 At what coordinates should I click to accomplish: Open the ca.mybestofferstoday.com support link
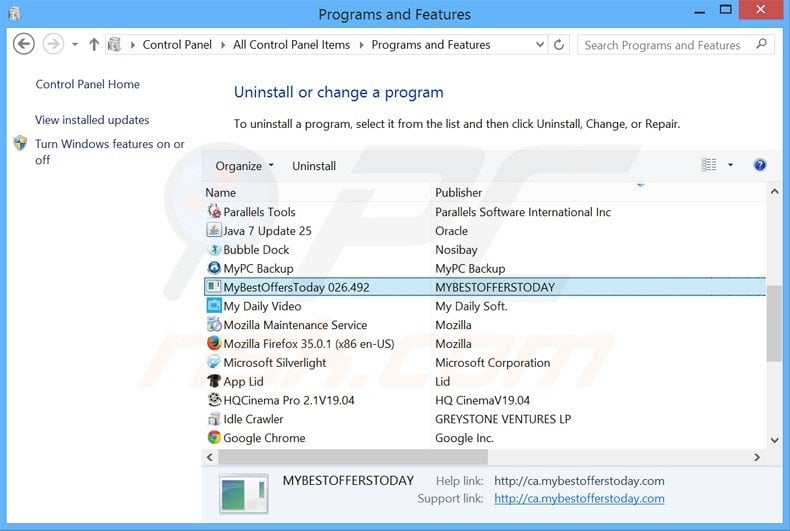[579, 498]
